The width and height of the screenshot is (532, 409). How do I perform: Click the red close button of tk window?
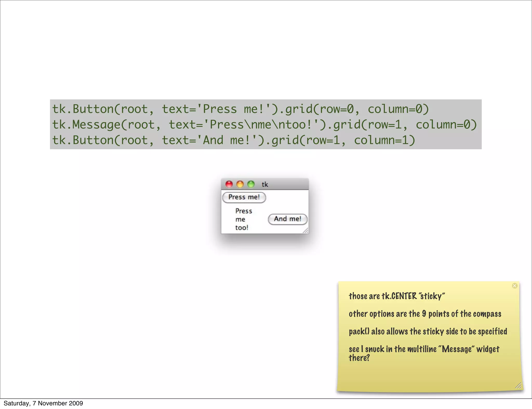[229, 184]
